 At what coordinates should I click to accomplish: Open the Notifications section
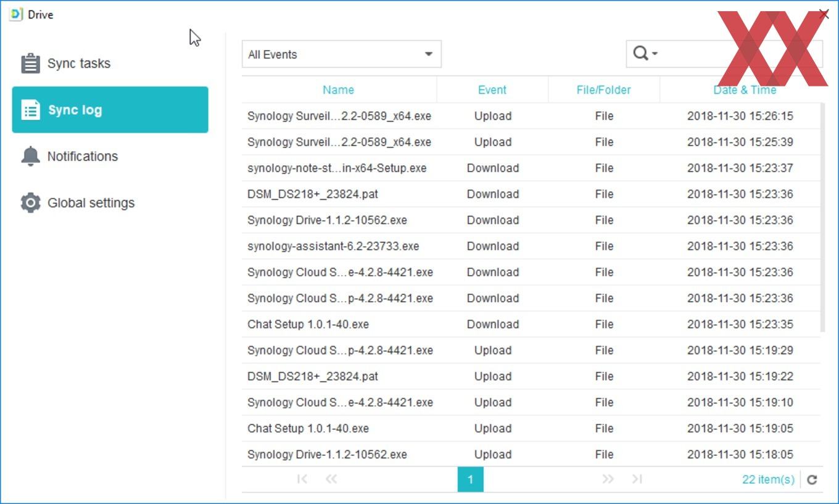coord(82,156)
